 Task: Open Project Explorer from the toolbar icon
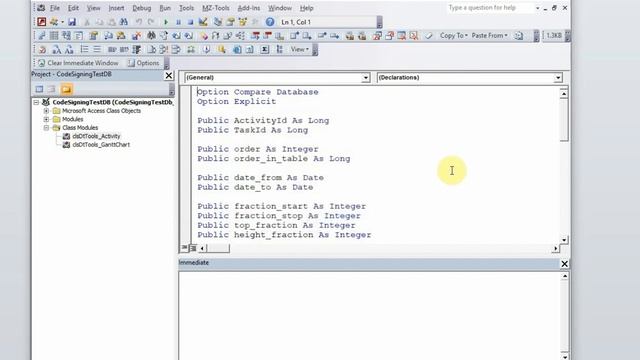click(218, 22)
